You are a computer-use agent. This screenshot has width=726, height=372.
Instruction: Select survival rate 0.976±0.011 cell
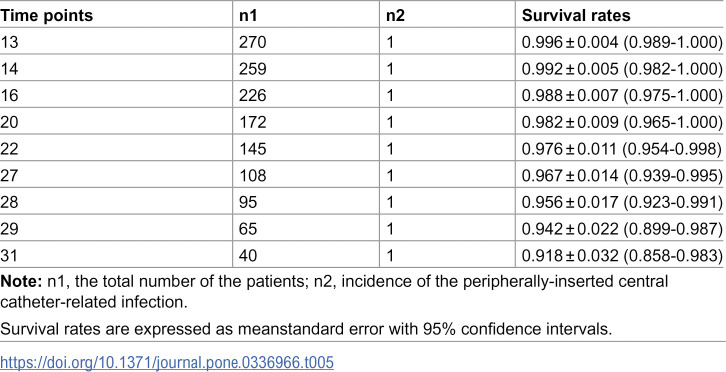[622, 148]
